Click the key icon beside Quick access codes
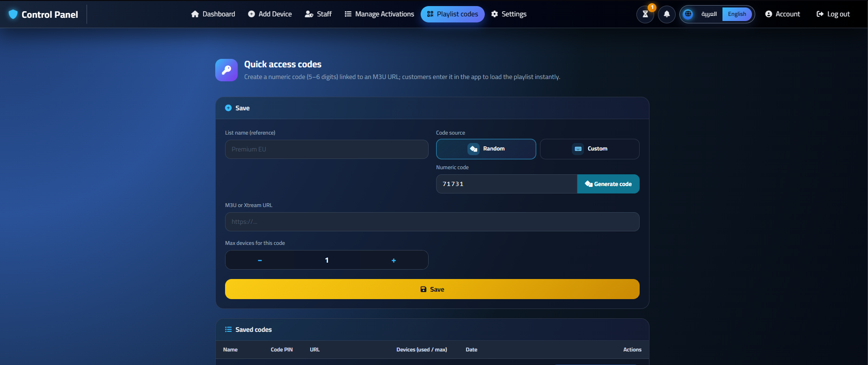The height and width of the screenshot is (365, 868). pyautogui.click(x=226, y=70)
